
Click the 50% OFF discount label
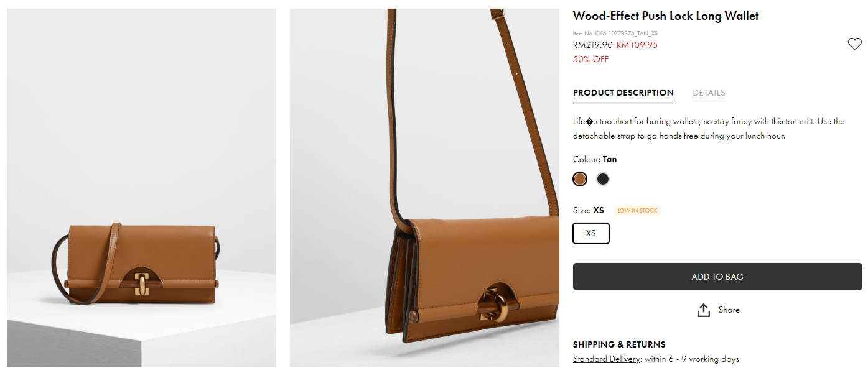[x=590, y=59]
